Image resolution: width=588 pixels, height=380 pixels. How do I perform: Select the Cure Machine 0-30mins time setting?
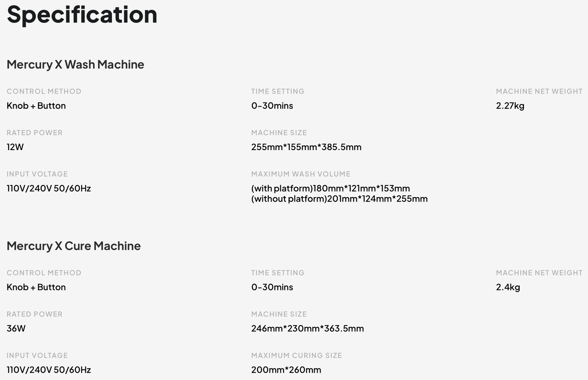tap(272, 287)
